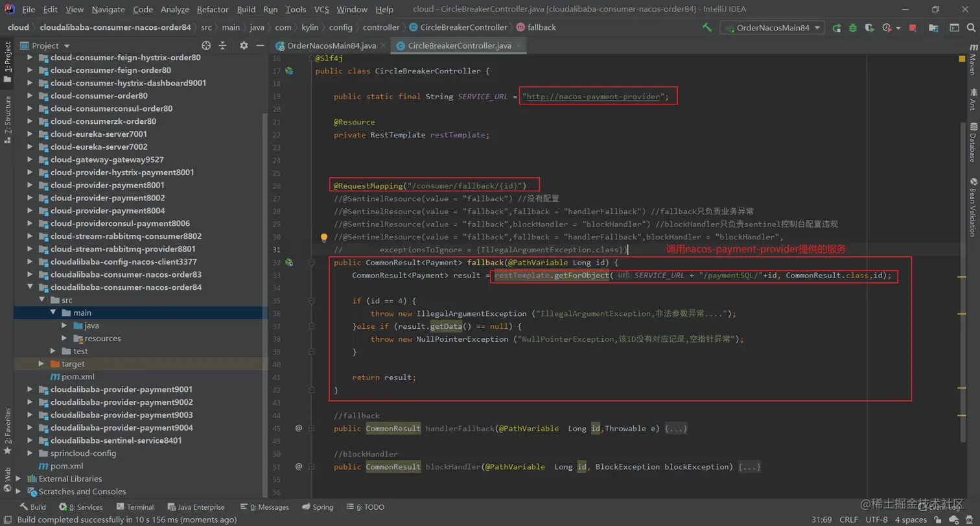Image resolution: width=980 pixels, height=526 pixels.
Task: Click the controller breadcrumb in navigation bar
Action: pyautogui.click(x=381, y=27)
